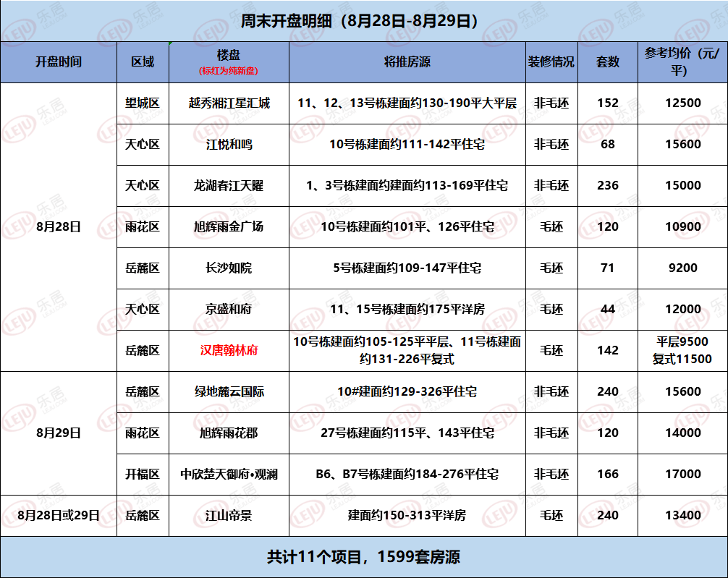Click the 平层9500 复式11500 price cell
Viewport: 728px width, 578px height.
[x=683, y=351]
